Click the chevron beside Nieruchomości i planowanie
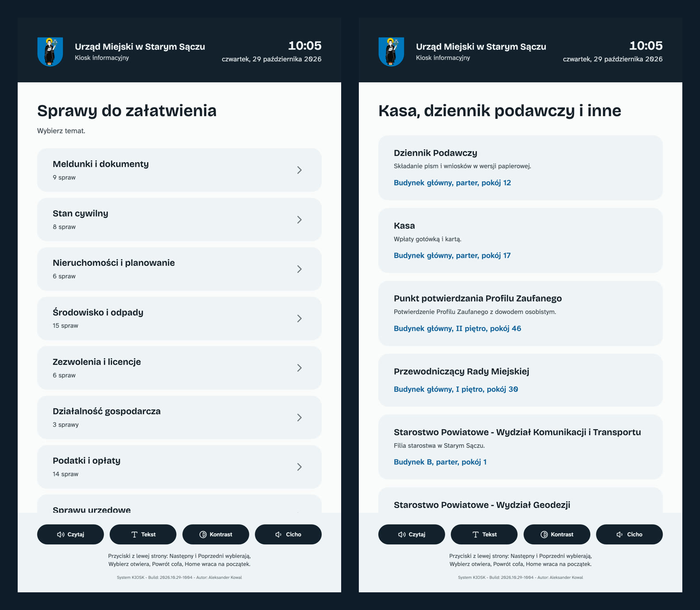 pos(299,269)
